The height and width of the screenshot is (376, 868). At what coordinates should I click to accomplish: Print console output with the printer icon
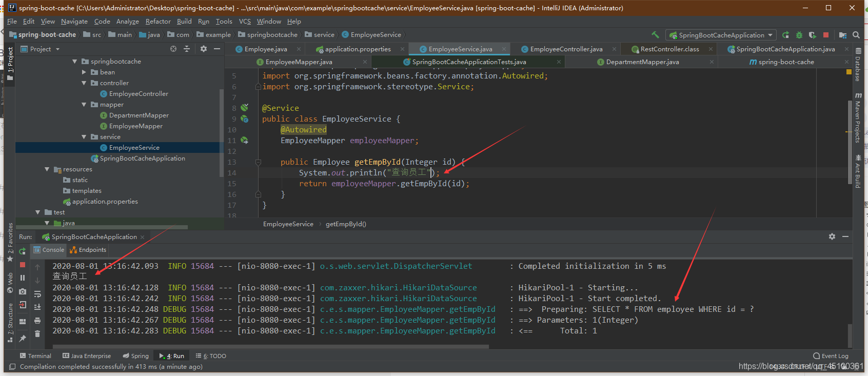[37, 321]
